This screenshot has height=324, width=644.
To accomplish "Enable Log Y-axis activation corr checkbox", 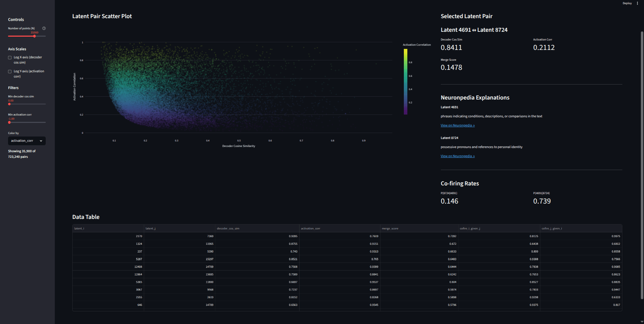I will click(x=10, y=72).
